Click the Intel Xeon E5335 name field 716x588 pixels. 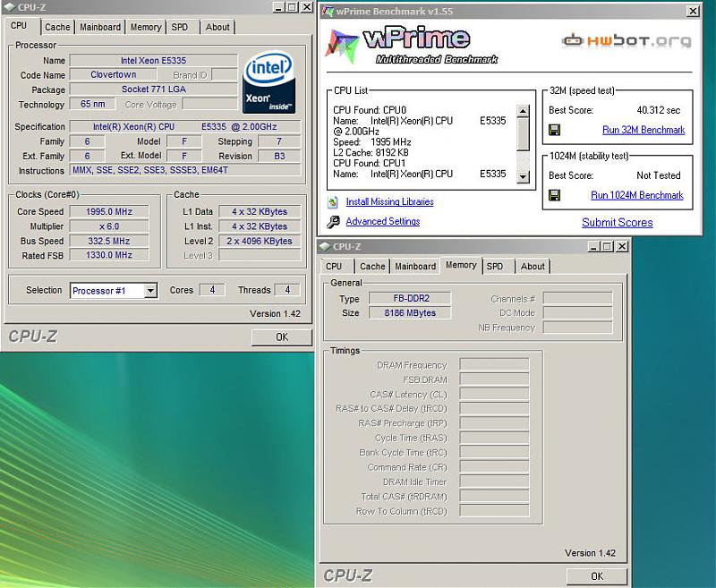pyautogui.click(x=153, y=60)
